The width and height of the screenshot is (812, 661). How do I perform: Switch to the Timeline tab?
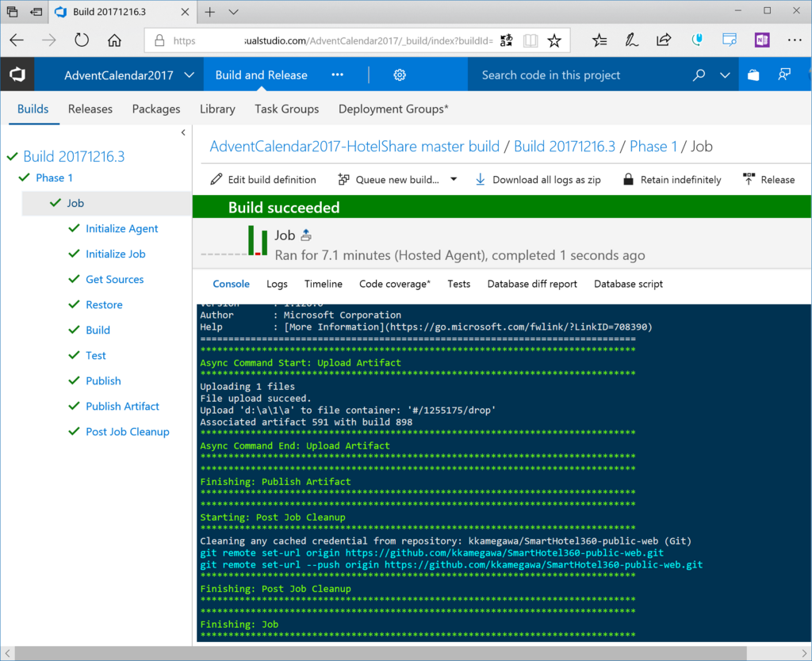[x=324, y=284]
